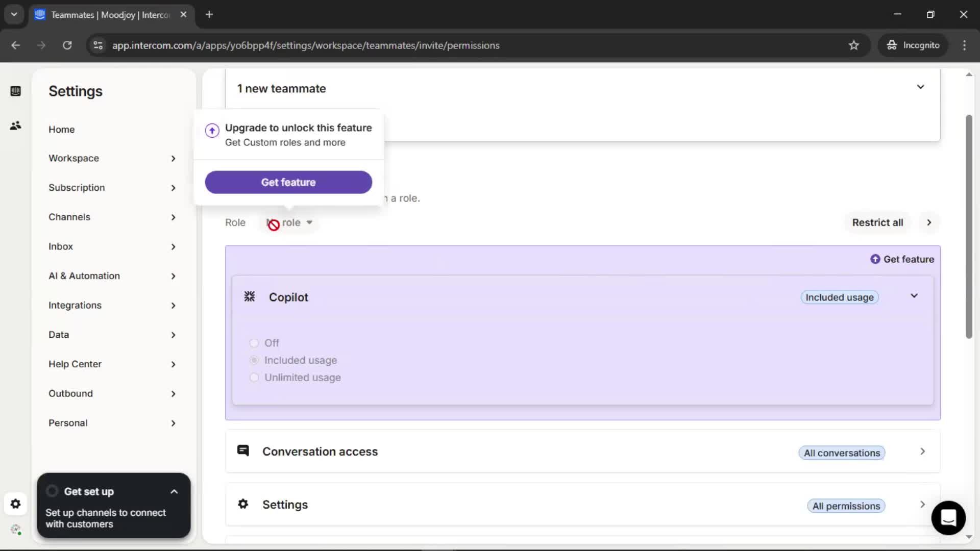
Task: Expand the Conversation access row chevron
Action: point(922,452)
